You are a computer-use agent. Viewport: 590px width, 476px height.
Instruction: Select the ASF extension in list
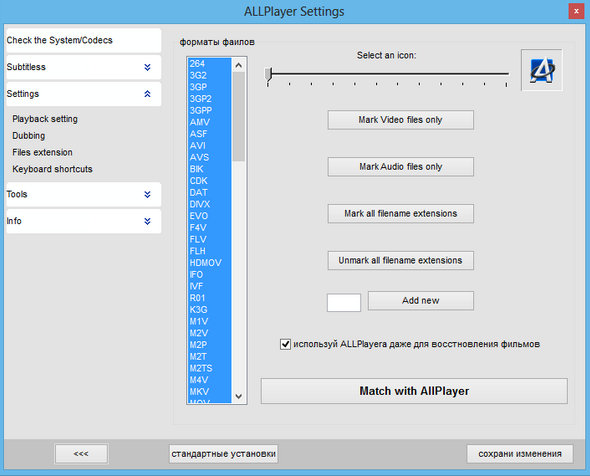[210, 134]
